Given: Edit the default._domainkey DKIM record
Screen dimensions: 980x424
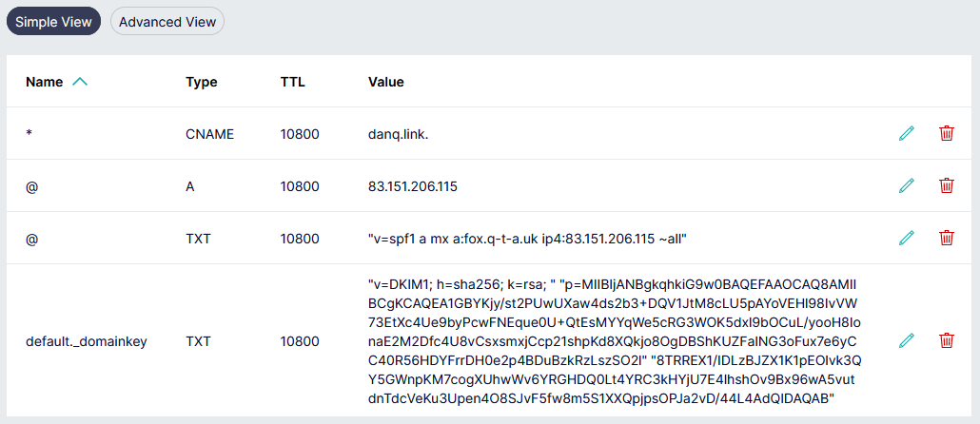Looking at the screenshot, I should [906, 340].
